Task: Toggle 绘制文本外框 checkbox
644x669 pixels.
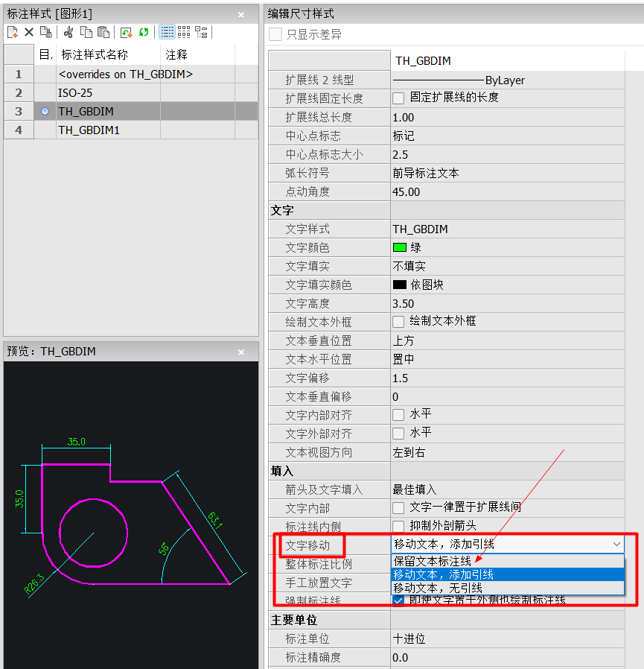Action: (398, 322)
